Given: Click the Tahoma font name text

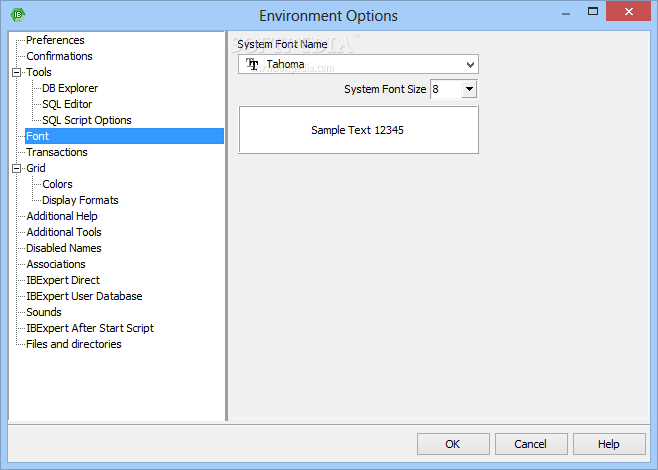Looking at the screenshot, I should coord(285,64).
